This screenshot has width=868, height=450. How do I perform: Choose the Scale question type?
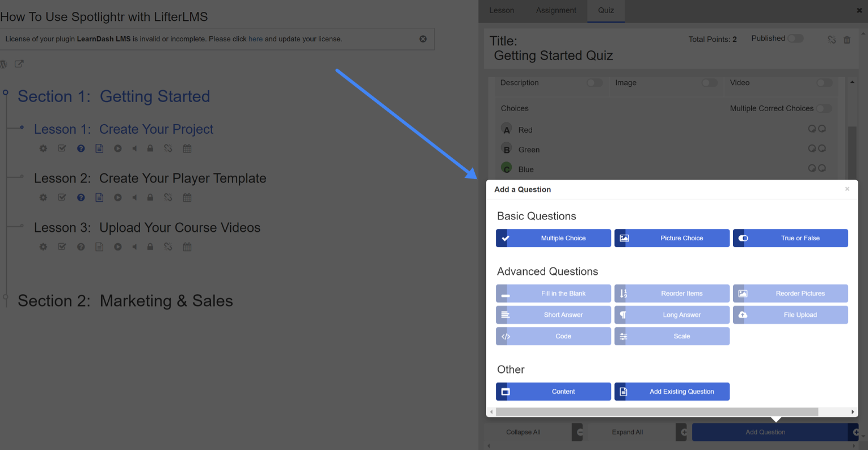[672, 336]
